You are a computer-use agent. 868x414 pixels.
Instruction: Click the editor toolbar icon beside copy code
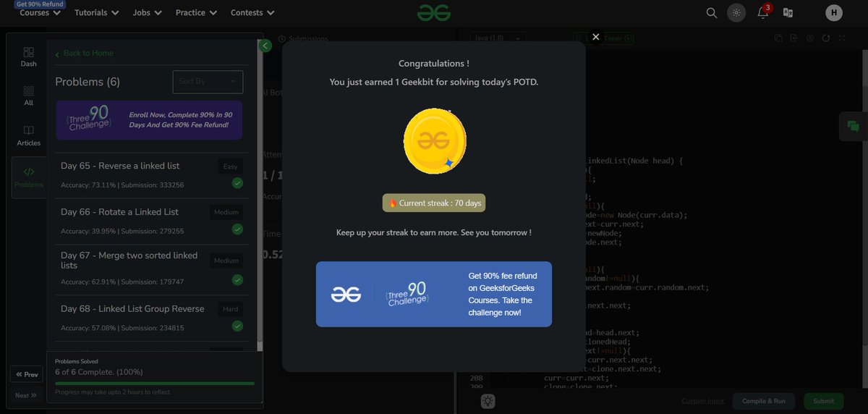(793, 38)
